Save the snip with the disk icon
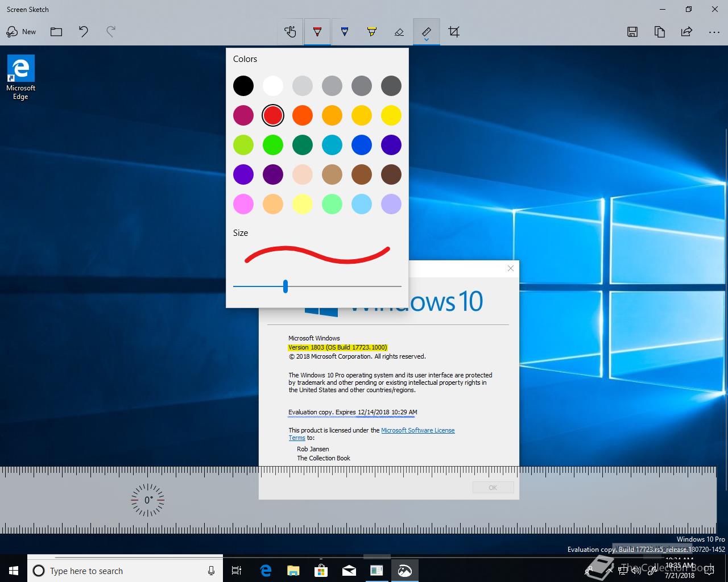This screenshot has width=728, height=582. click(632, 32)
